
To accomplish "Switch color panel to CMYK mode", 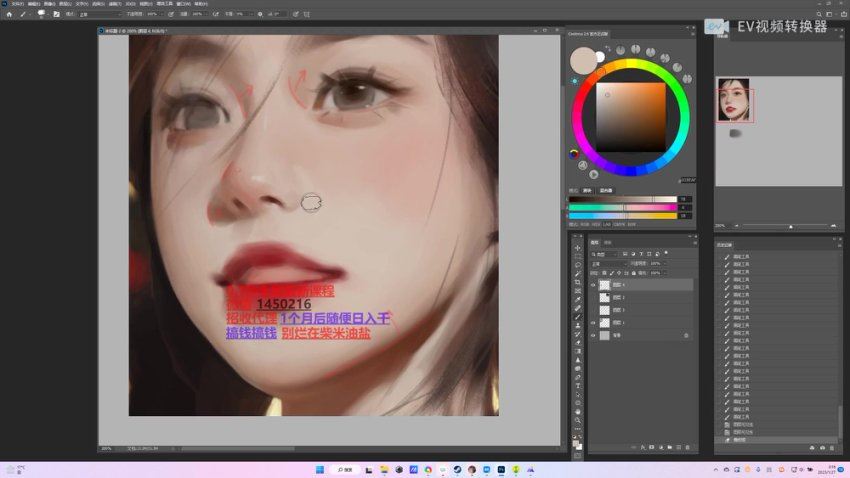I will pyautogui.click(x=618, y=224).
